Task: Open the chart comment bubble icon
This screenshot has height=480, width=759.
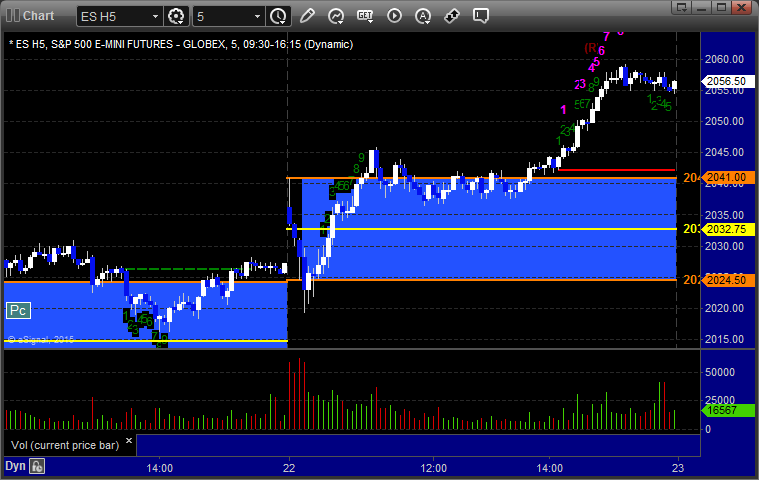Action: pyautogui.click(x=481, y=16)
